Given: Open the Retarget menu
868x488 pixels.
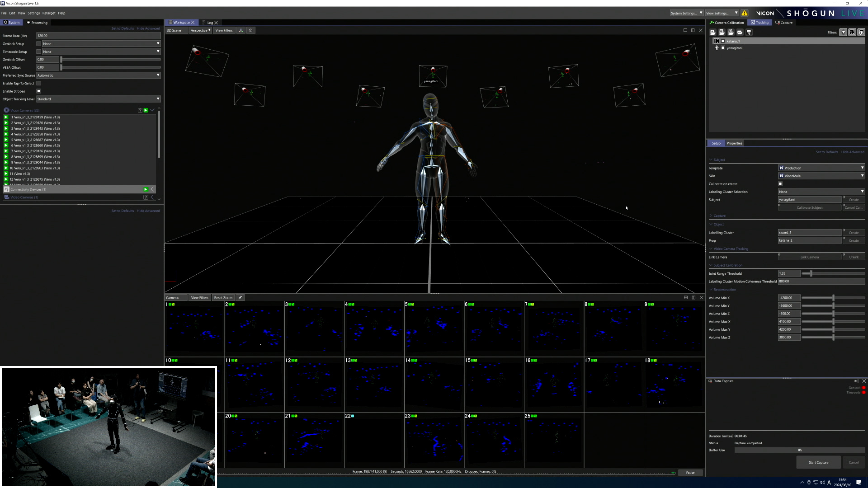Looking at the screenshot, I should tap(48, 13).
